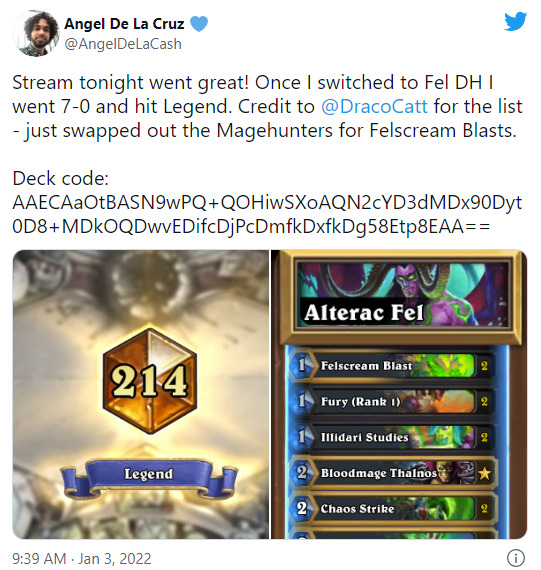
Task: Click the Illidari Studies mana cost gem
Action: pyautogui.click(x=301, y=437)
